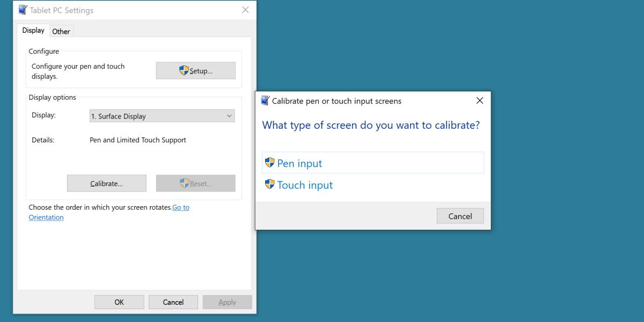Viewport: 644px width, 322px height.
Task: Click the shield icon beside Touch input
Action: pos(269,185)
